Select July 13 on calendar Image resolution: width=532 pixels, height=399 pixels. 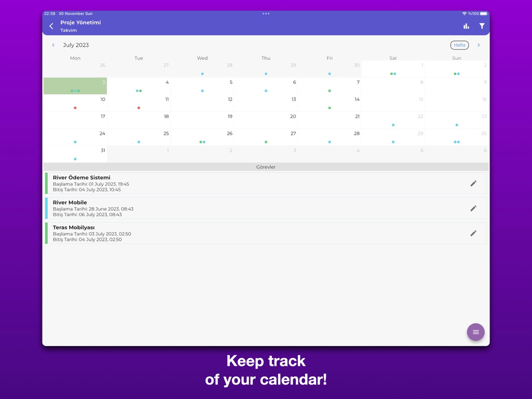266,103
